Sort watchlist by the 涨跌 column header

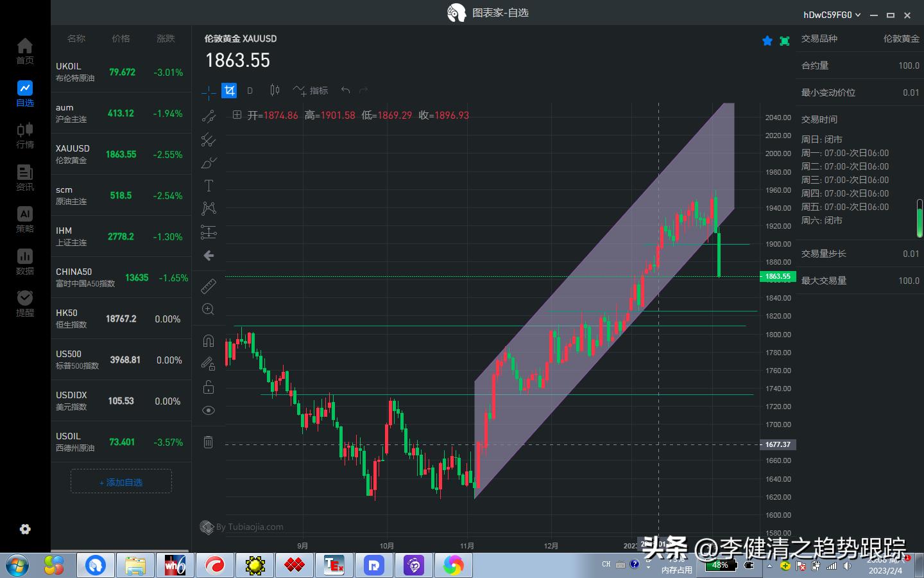click(x=166, y=39)
